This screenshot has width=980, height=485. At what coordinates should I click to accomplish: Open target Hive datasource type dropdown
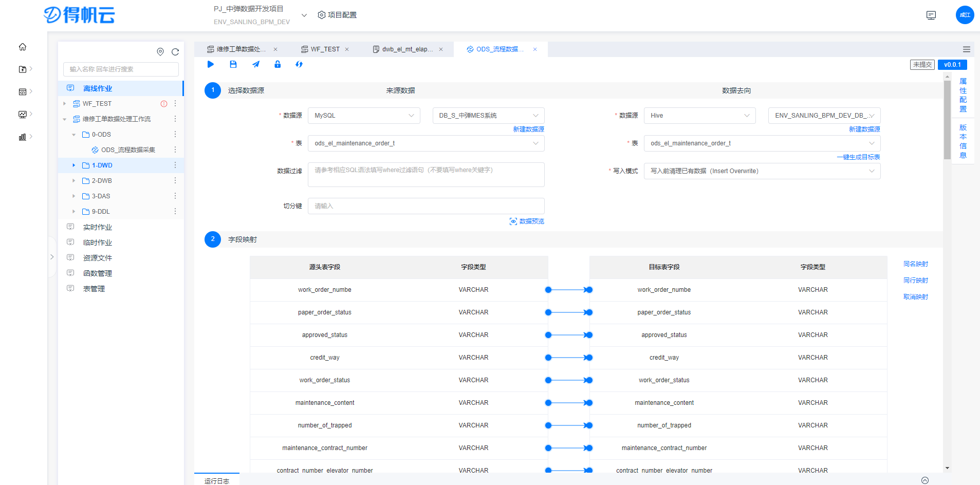700,116
